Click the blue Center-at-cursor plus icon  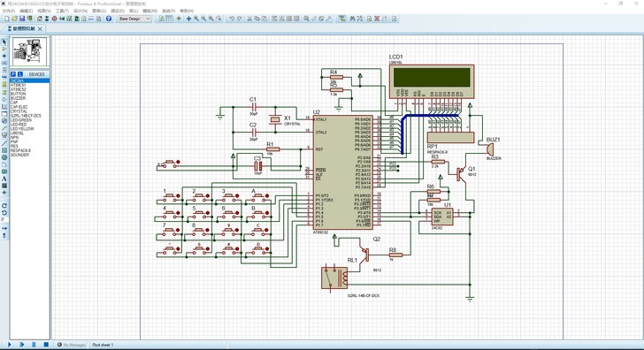pyautogui.click(x=188, y=19)
